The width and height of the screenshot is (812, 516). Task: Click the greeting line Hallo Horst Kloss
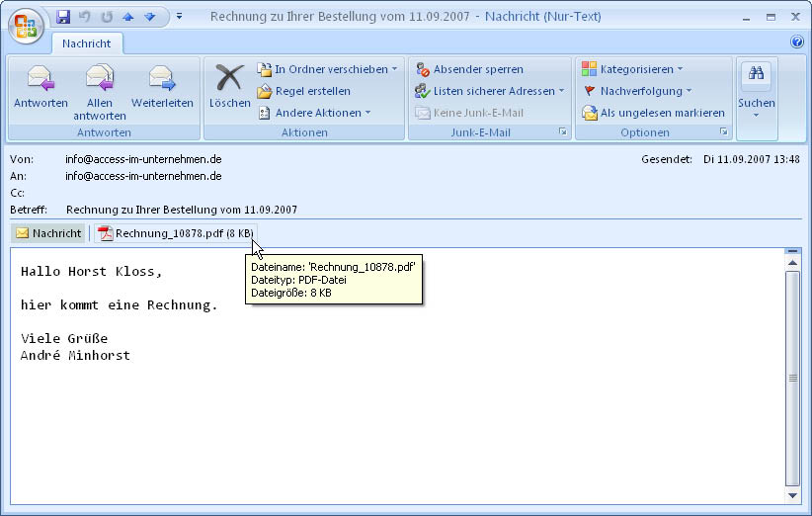click(x=91, y=272)
